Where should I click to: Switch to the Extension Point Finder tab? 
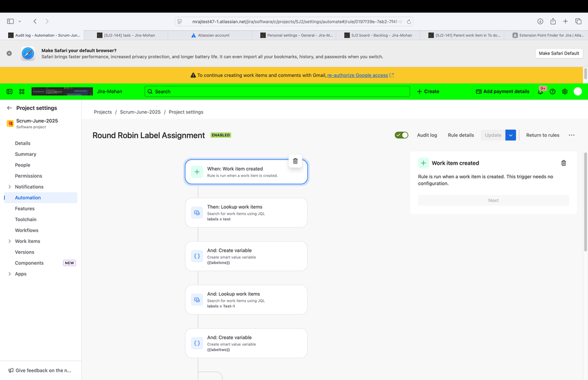tap(546, 35)
